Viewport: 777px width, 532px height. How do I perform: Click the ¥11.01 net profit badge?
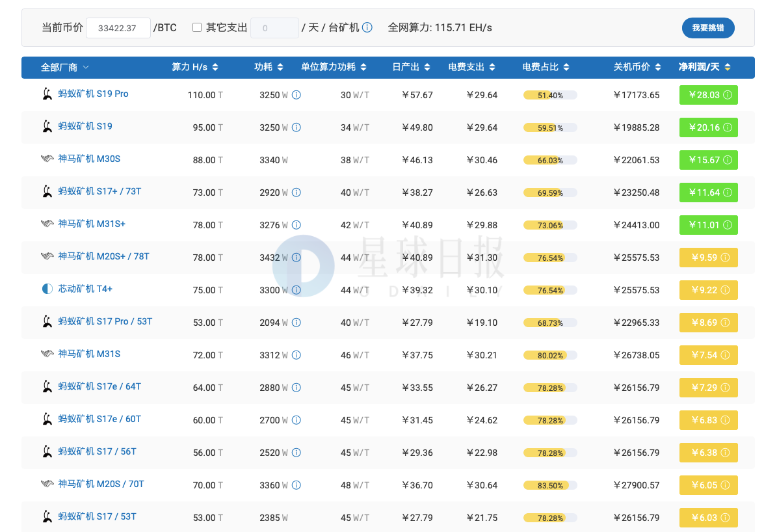tap(709, 225)
